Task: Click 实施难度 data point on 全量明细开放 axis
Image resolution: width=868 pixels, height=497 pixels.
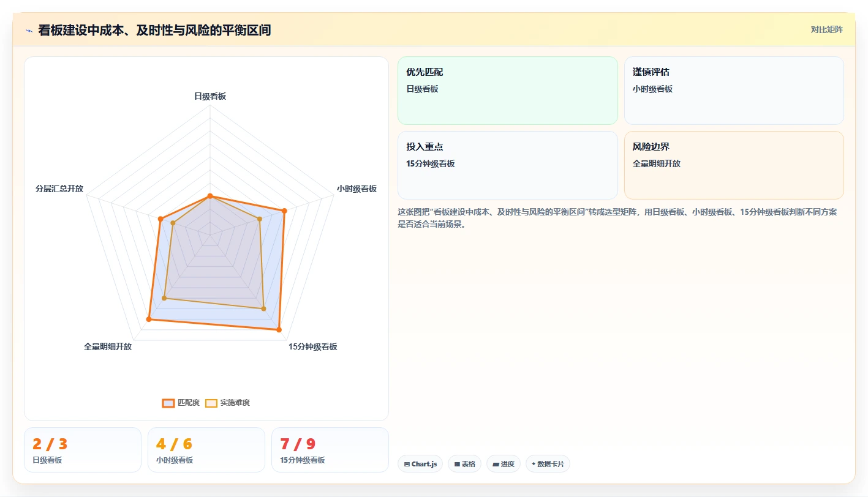Action: (164, 298)
